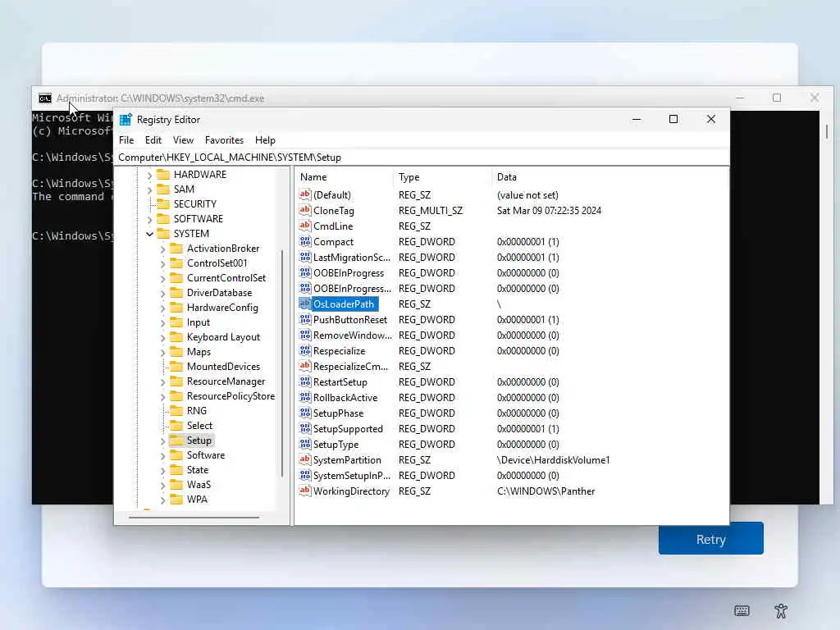
Task: Open the on-screen keyboard icon
Action: click(x=742, y=610)
